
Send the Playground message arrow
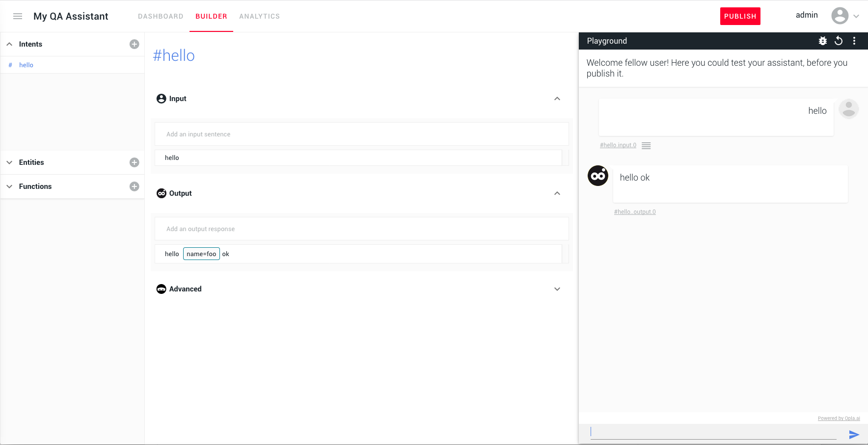(x=854, y=434)
